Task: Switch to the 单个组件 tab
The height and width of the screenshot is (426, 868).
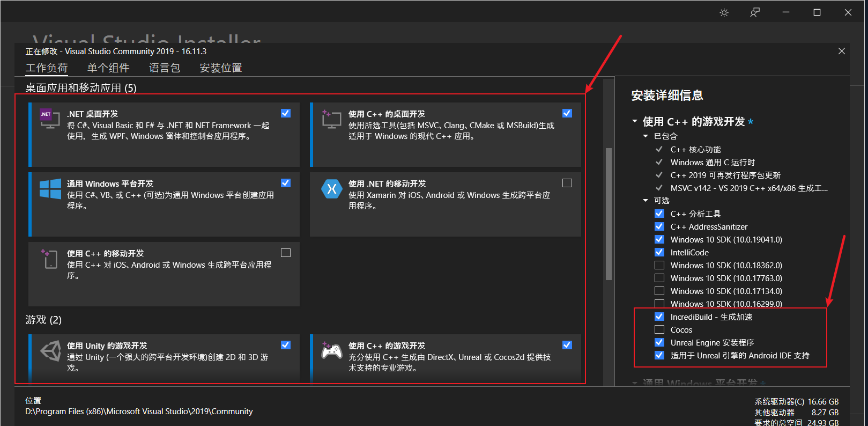Action: 108,68
